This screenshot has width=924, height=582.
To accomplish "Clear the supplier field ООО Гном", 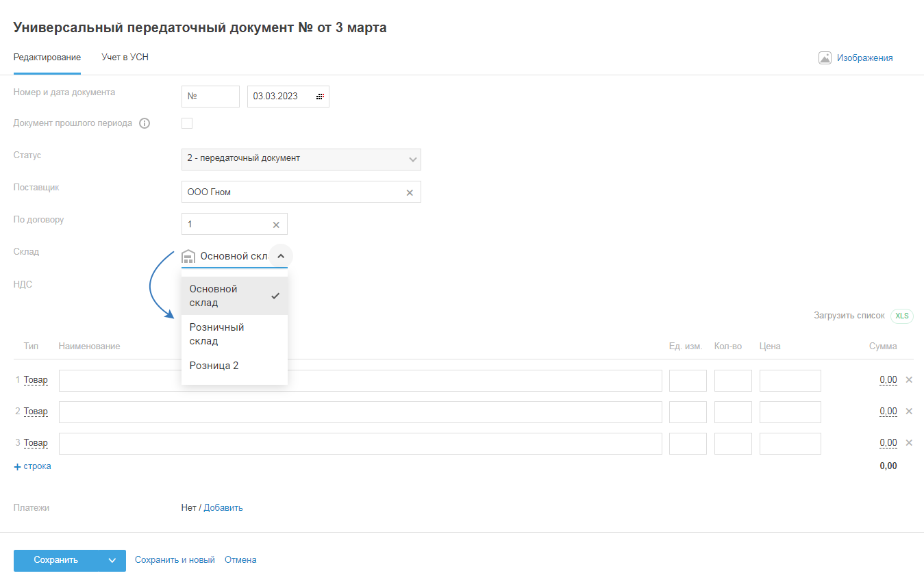I will [410, 192].
